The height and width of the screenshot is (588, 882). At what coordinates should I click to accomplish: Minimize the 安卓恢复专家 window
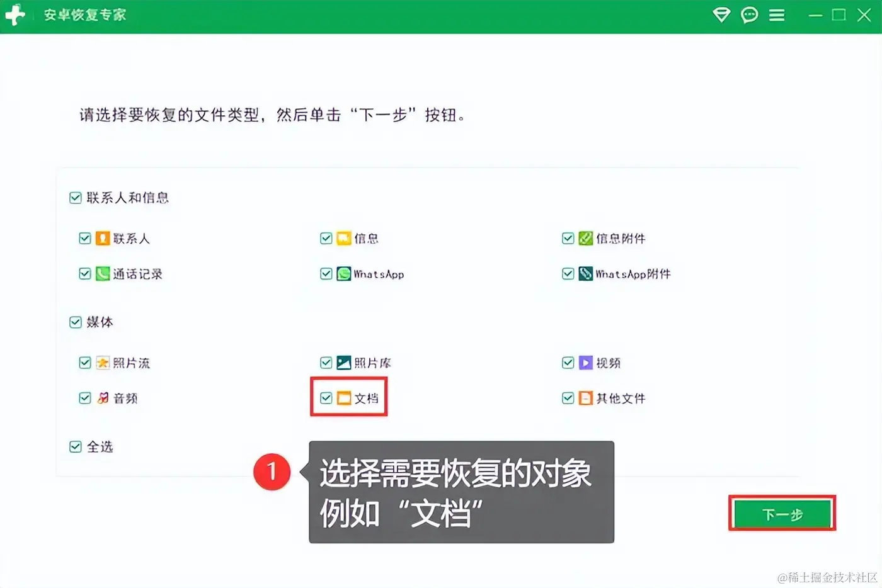pyautogui.click(x=816, y=15)
